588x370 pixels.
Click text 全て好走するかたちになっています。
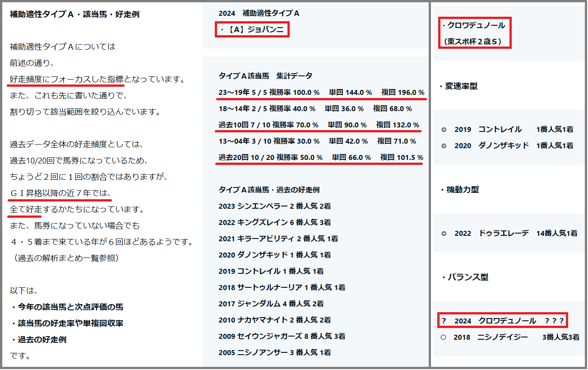coord(77,210)
